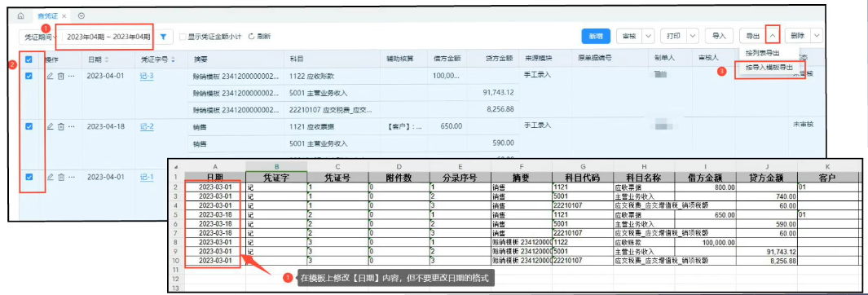Open voucher link 记-2
The height and width of the screenshot is (295, 868).
pyautogui.click(x=147, y=127)
